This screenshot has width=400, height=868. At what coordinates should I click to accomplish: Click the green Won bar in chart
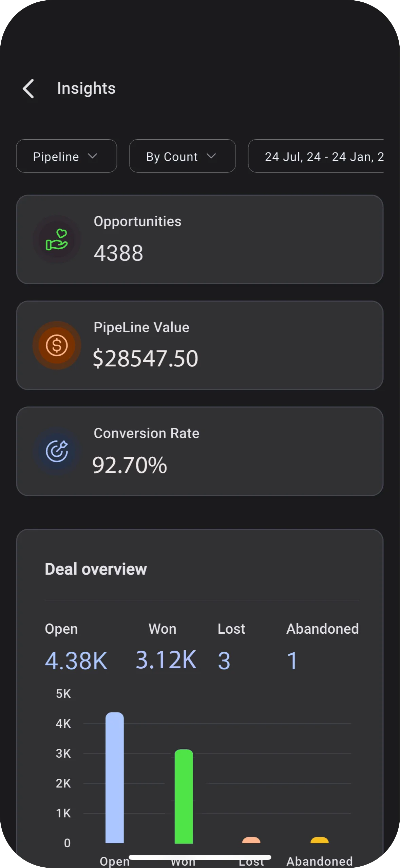point(184,796)
